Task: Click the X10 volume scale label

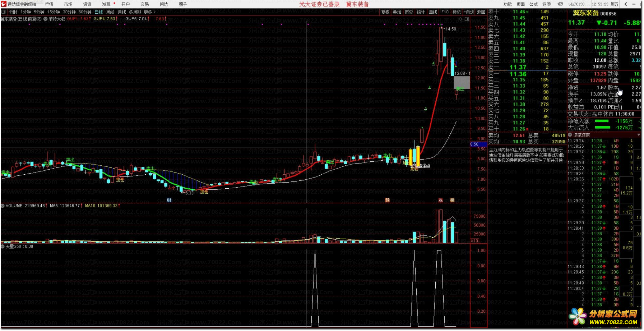Action: [474, 241]
